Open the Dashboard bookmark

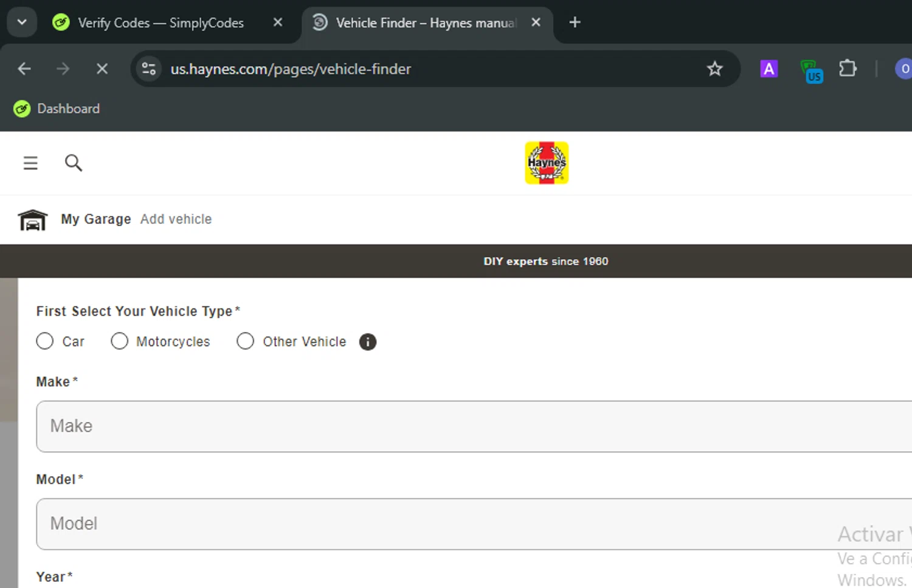[57, 109]
